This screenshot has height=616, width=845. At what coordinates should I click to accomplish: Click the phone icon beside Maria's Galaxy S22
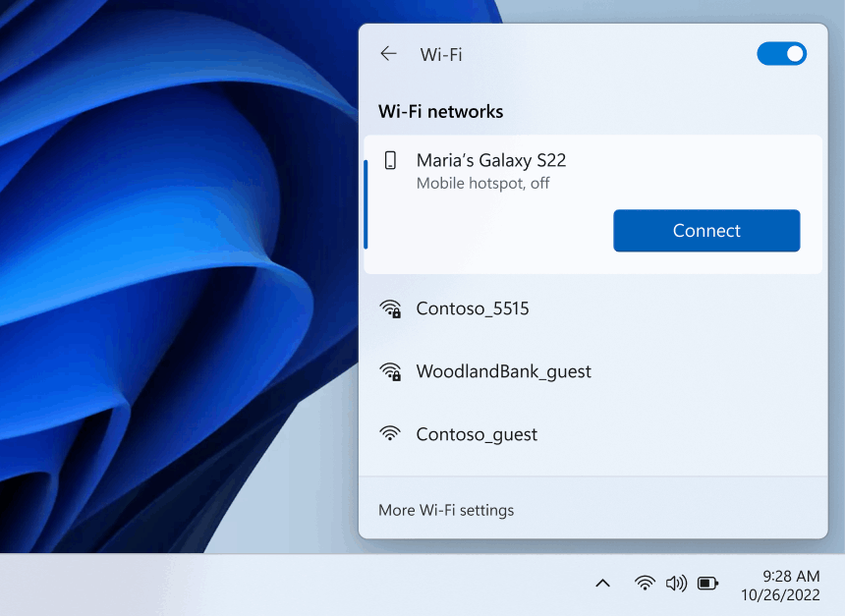coord(391,159)
